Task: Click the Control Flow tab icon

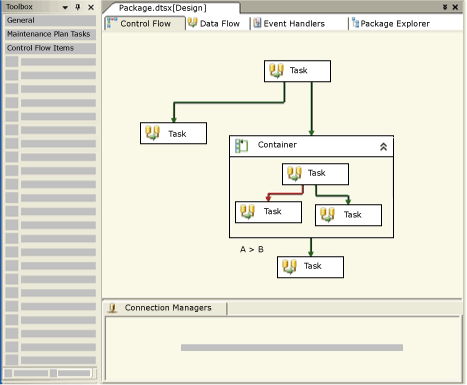Action: point(112,23)
